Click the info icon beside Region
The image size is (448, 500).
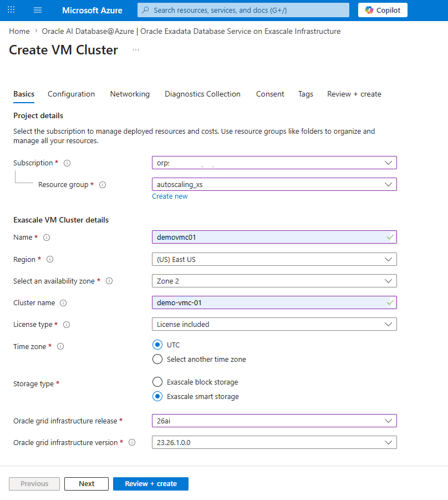click(49, 259)
